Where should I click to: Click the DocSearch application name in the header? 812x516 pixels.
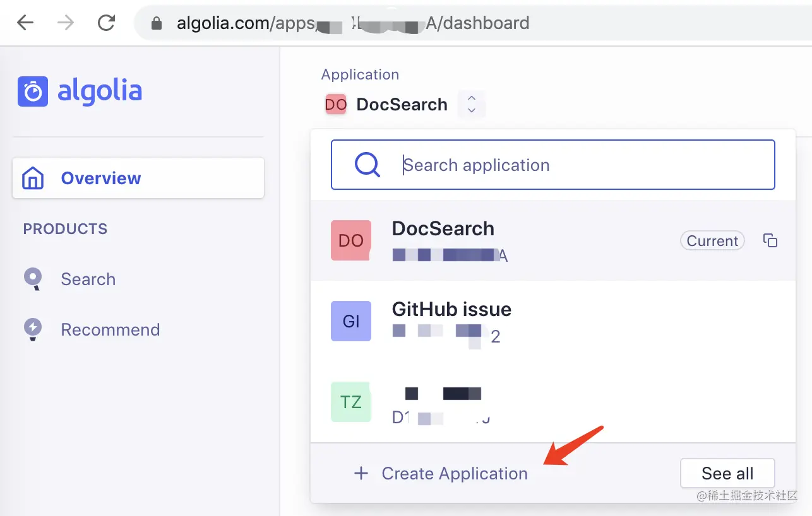[402, 105]
